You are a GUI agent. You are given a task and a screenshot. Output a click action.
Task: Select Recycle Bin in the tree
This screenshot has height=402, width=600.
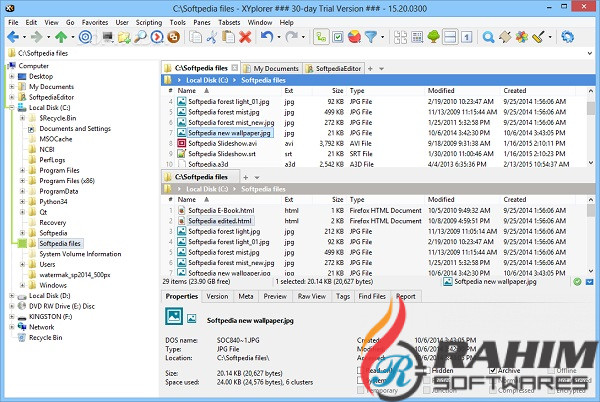46,337
